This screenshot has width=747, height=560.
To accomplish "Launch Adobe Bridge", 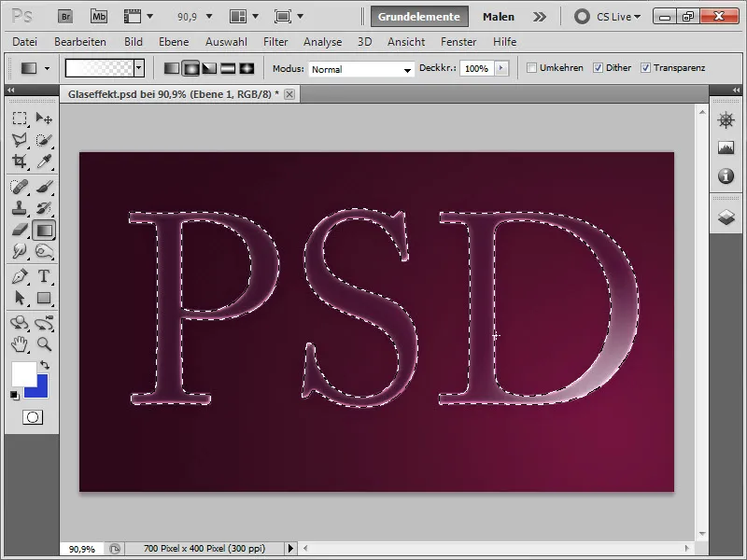I will (x=65, y=17).
